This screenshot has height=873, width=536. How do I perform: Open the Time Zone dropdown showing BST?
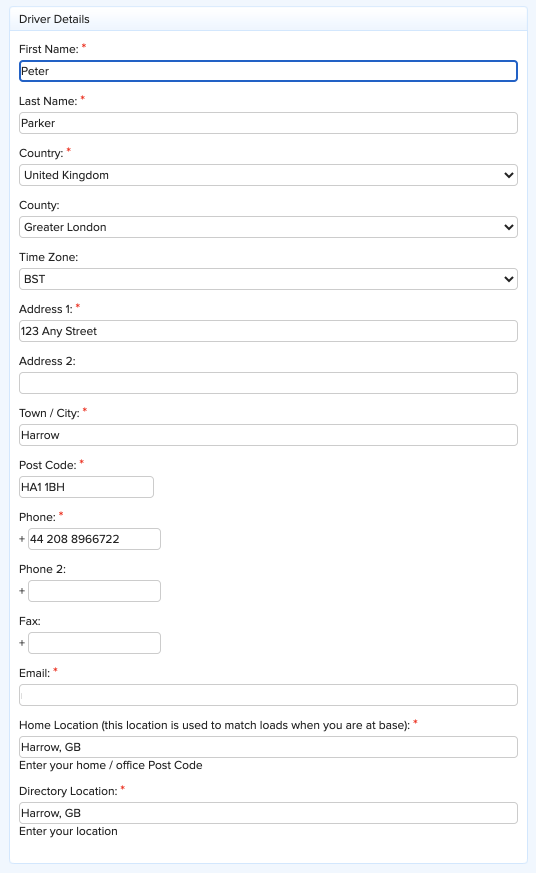tap(268, 279)
